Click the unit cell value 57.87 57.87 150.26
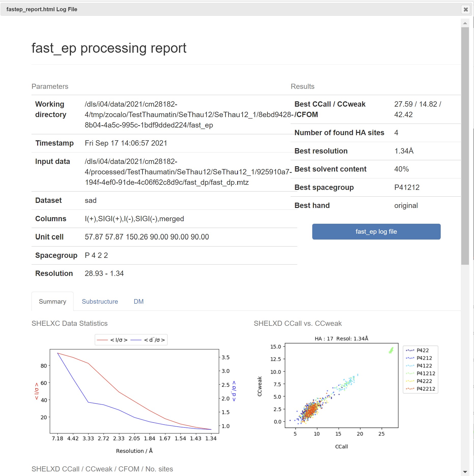 click(147, 237)
